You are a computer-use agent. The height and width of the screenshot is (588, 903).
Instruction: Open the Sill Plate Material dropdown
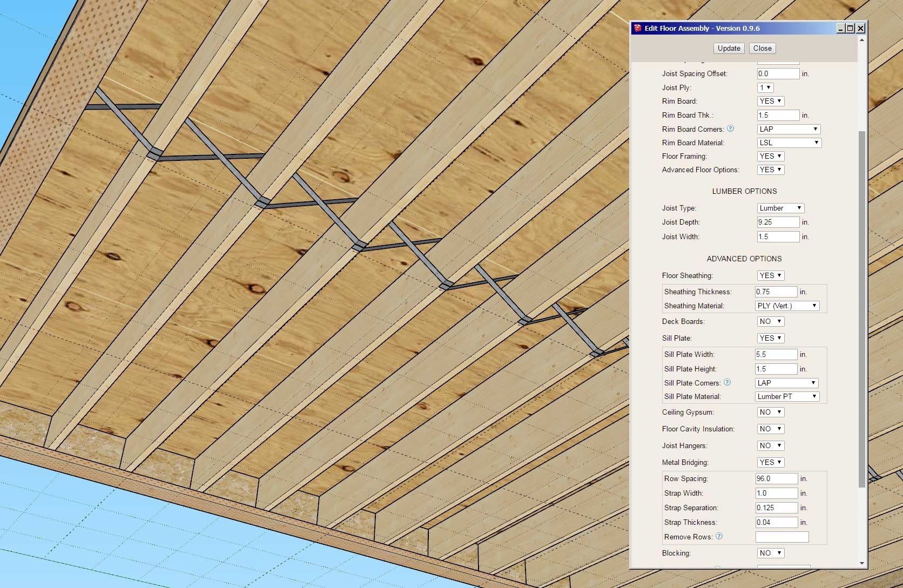click(787, 396)
